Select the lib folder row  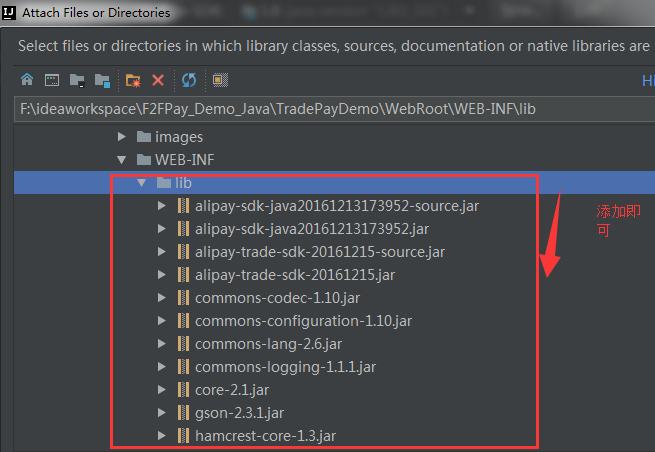[x=334, y=183]
